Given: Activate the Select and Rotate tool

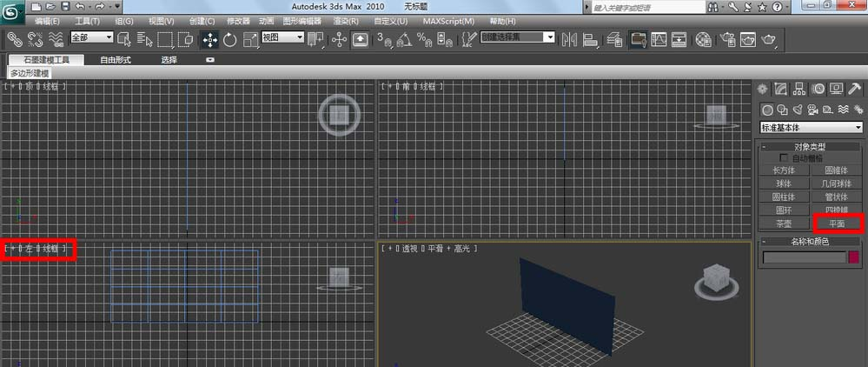Looking at the screenshot, I should click(229, 39).
